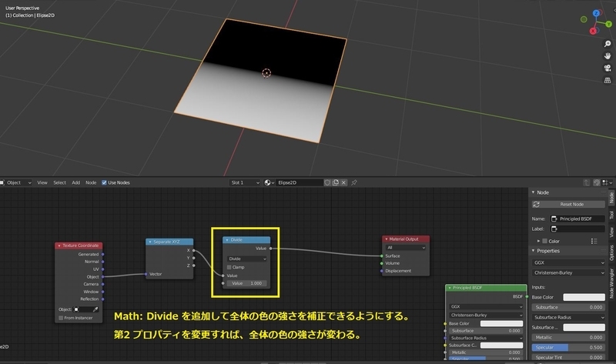616x364 pixels.
Task: Switch to the Options sidebar tab
Action: pyautogui.click(x=611, y=252)
